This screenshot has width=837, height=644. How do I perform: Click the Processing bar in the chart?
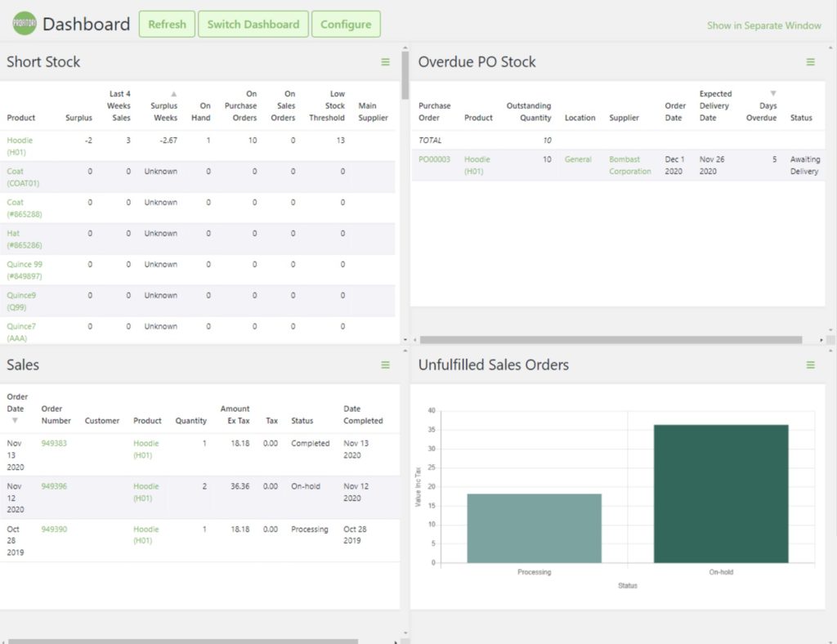[534, 528]
